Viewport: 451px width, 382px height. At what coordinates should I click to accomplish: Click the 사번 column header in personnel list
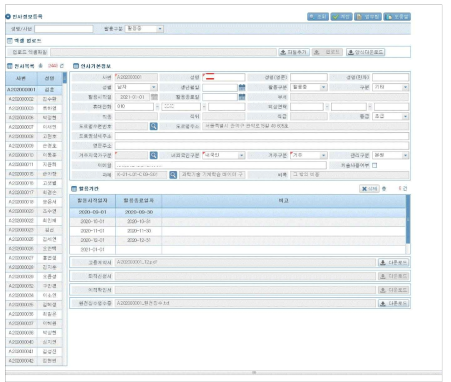click(21, 78)
